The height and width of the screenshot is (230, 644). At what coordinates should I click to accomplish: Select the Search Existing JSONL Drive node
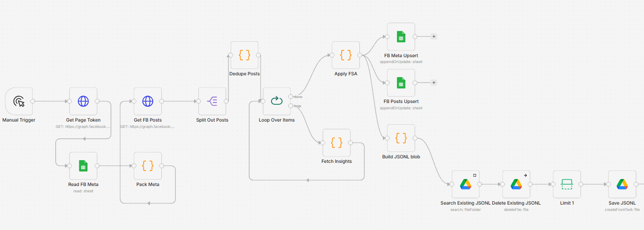[x=465, y=184]
